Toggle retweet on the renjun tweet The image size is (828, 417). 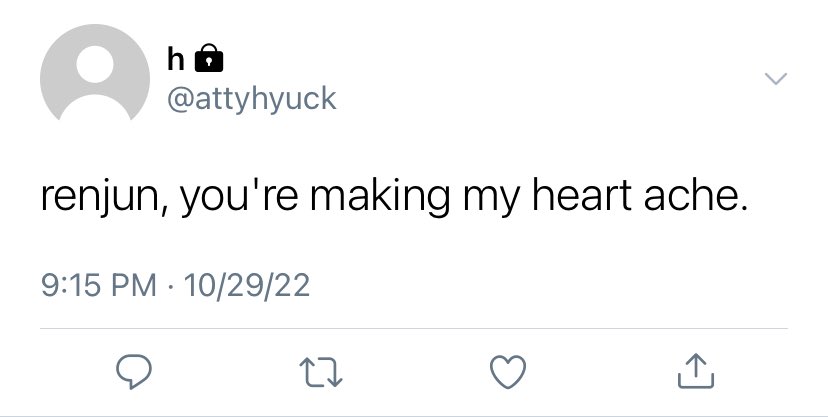tap(321, 372)
